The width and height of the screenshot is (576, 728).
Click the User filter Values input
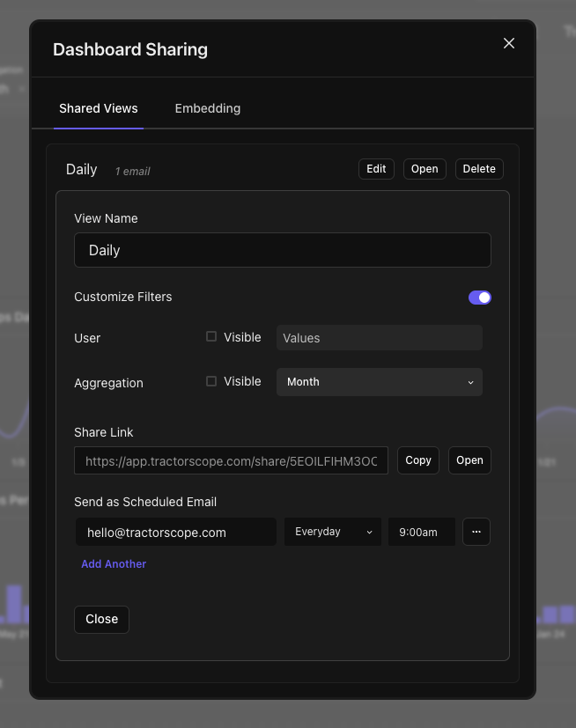[379, 337]
